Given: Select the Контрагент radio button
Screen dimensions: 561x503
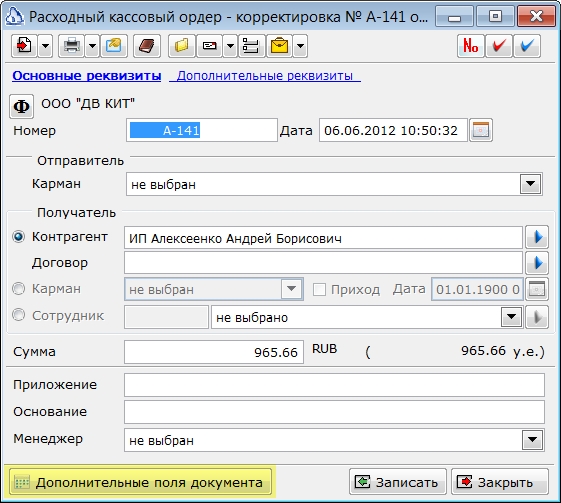Looking at the screenshot, I should (x=19, y=236).
